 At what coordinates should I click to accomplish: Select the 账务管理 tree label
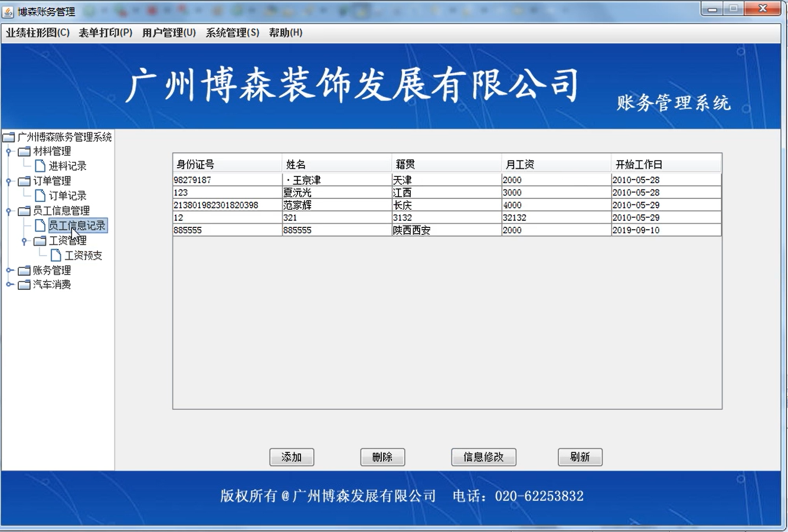pyautogui.click(x=52, y=270)
